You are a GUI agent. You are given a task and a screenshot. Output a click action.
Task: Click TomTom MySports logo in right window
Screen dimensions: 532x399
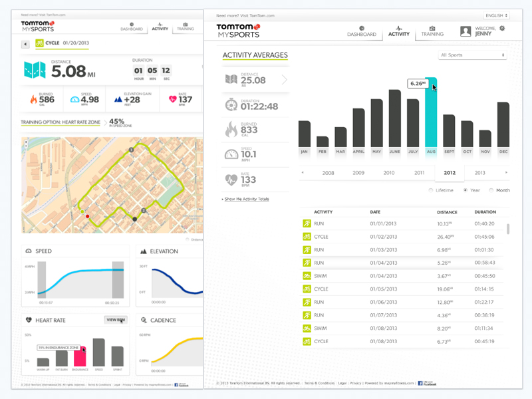point(239,31)
